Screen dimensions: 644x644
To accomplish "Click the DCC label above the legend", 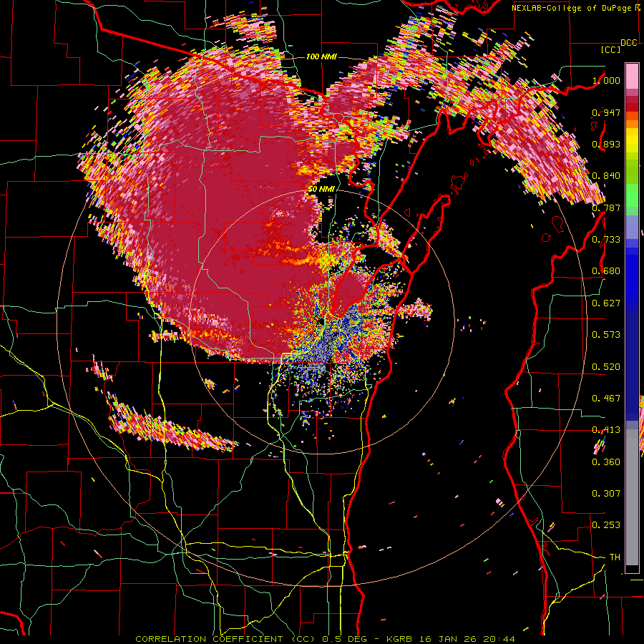I will pos(629,43).
